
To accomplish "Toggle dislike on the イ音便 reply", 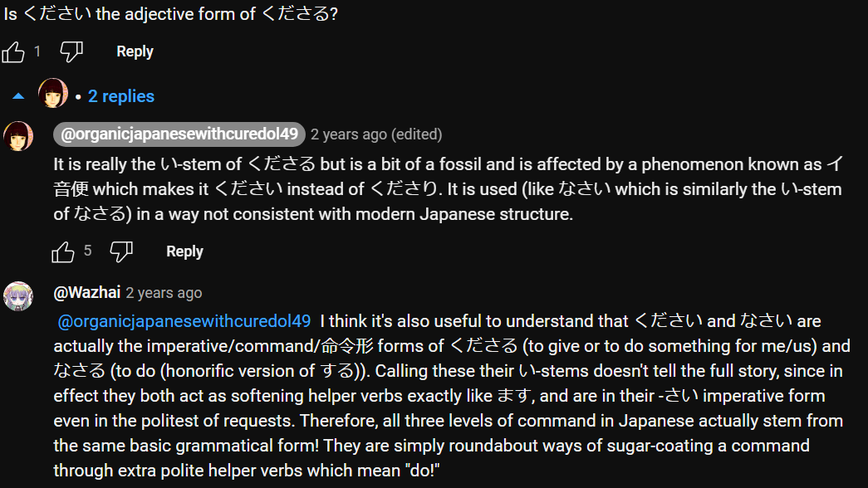I will 121,251.
